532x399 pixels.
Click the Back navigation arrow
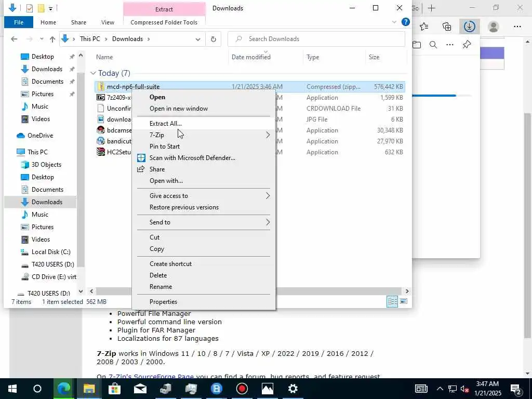(14, 39)
